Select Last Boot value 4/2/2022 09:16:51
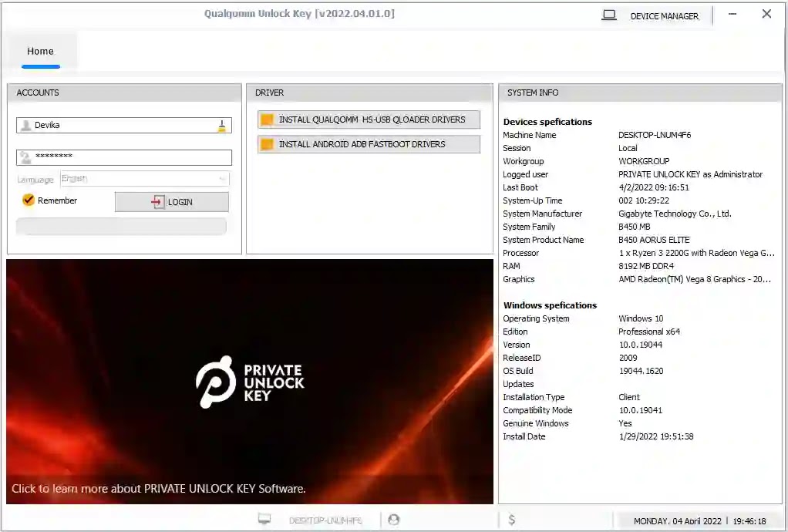788x532 pixels. (654, 187)
